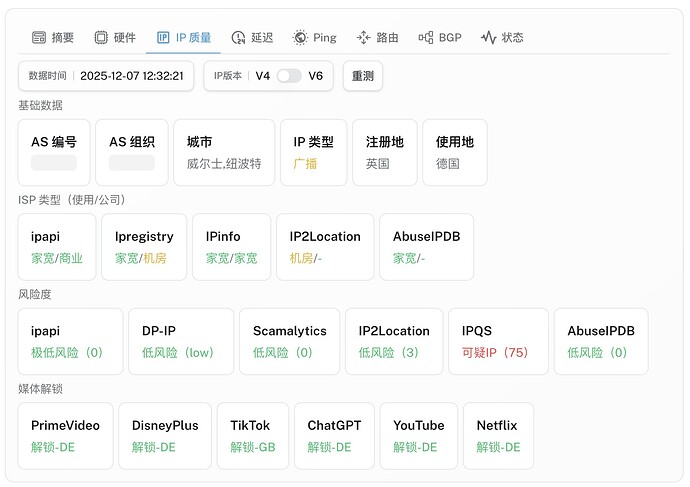
Task: Open the 摘要 tab
Action: tap(53, 37)
